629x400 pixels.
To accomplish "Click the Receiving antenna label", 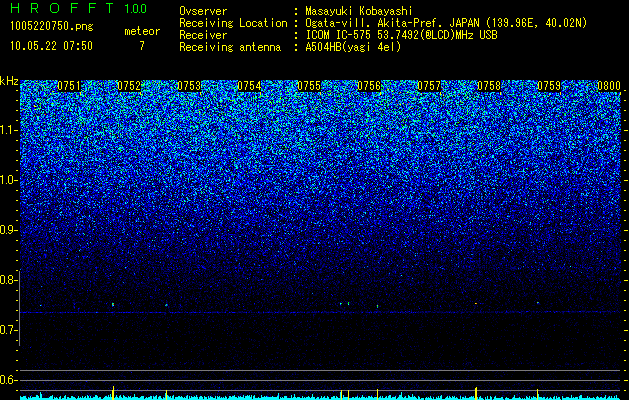I will point(230,47).
